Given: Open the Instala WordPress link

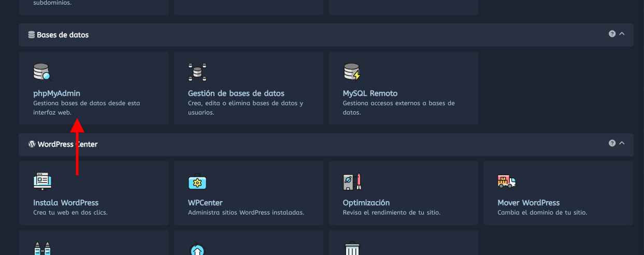Looking at the screenshot, I should pyautogui.click(x=66, y=203).
